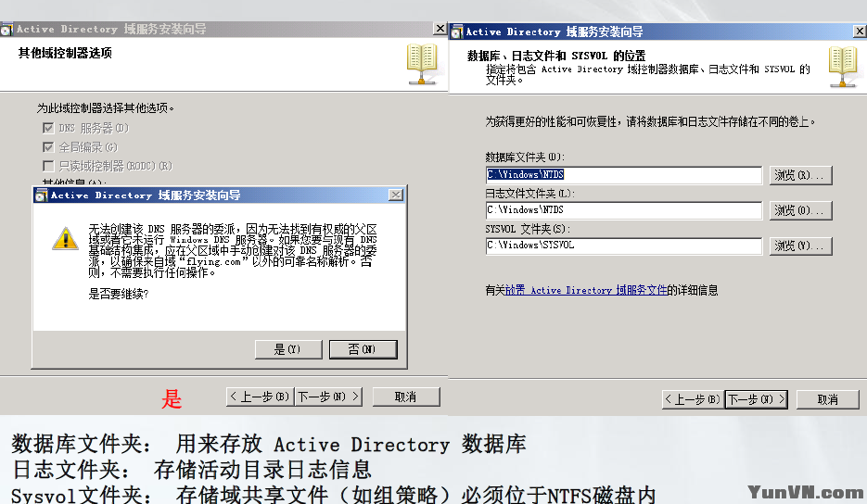Click 取消 in the right wizard window
Image resolution: width=867 pixels, height=504 pixels.
[x=828, y=399]
